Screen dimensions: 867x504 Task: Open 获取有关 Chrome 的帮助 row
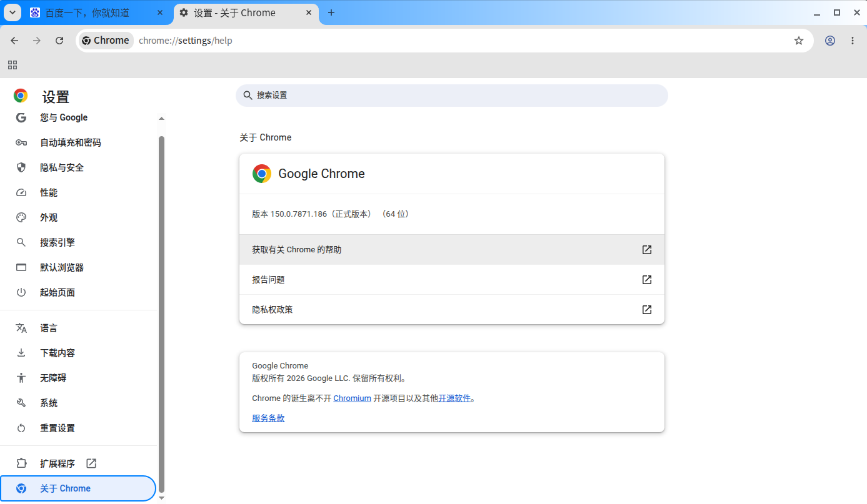coord(452,250)
